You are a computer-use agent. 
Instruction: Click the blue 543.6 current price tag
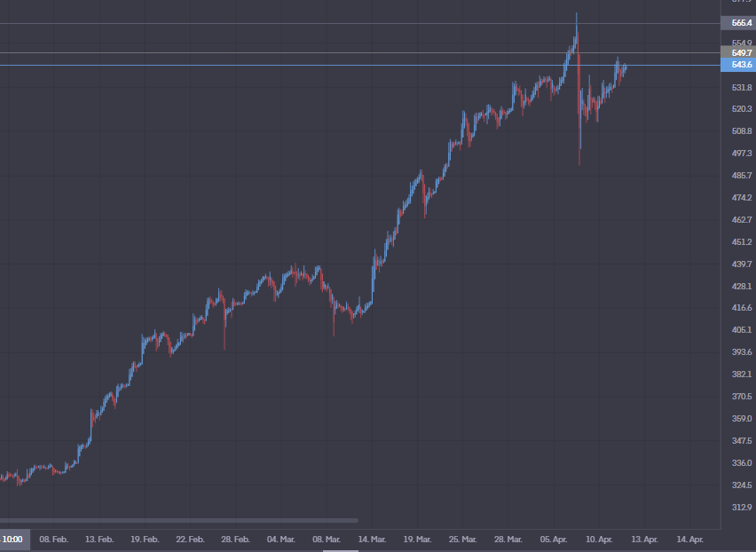click(x=737, y=65)
